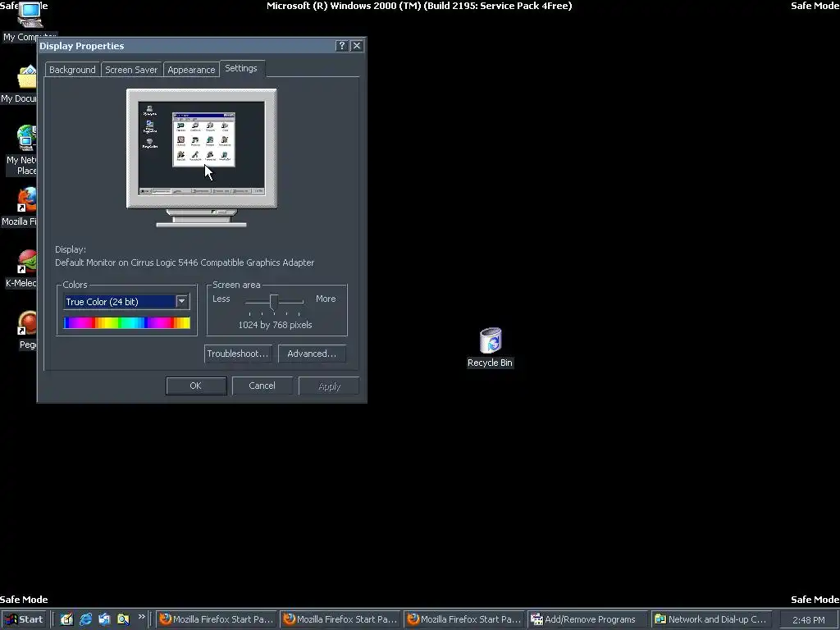This screenshot has width=840, height=630.
Task: Close the Display Properties dialog
Action: 356,46
